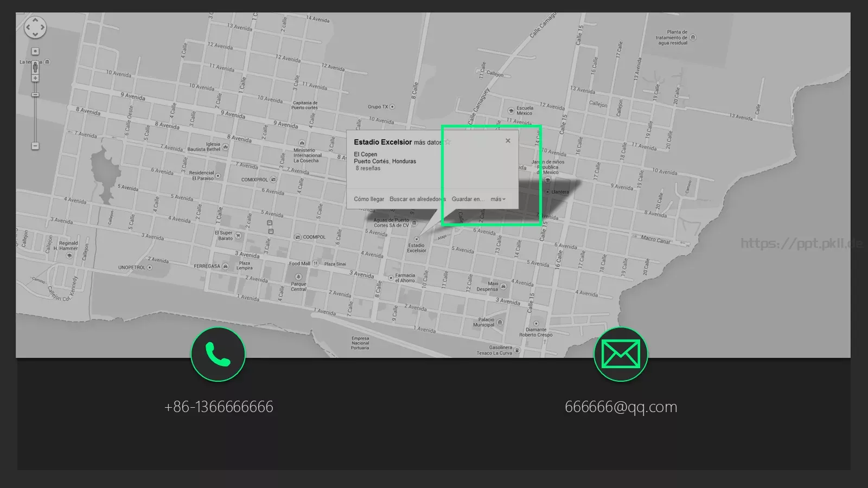Click the pan down arrow on the map pan control

click(35, 34)
